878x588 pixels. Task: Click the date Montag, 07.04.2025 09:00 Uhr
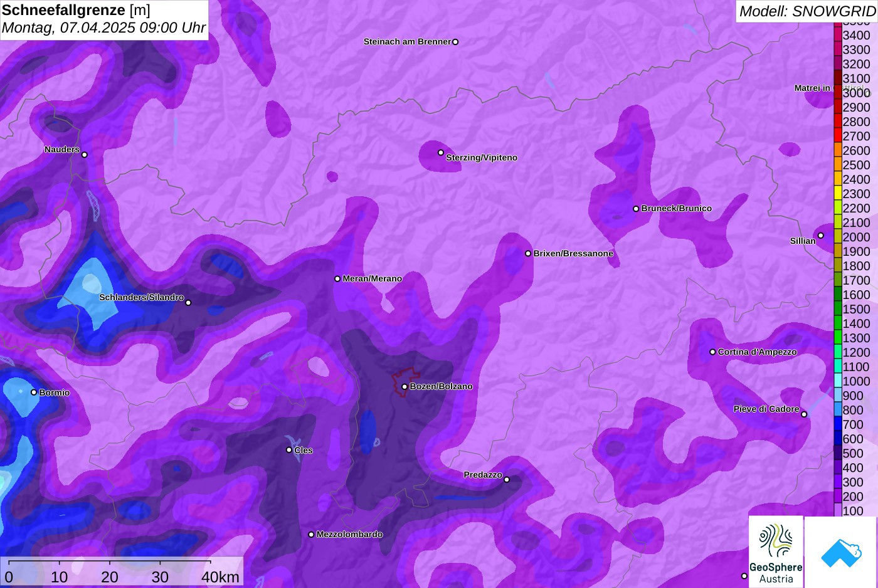pos(103,28)
